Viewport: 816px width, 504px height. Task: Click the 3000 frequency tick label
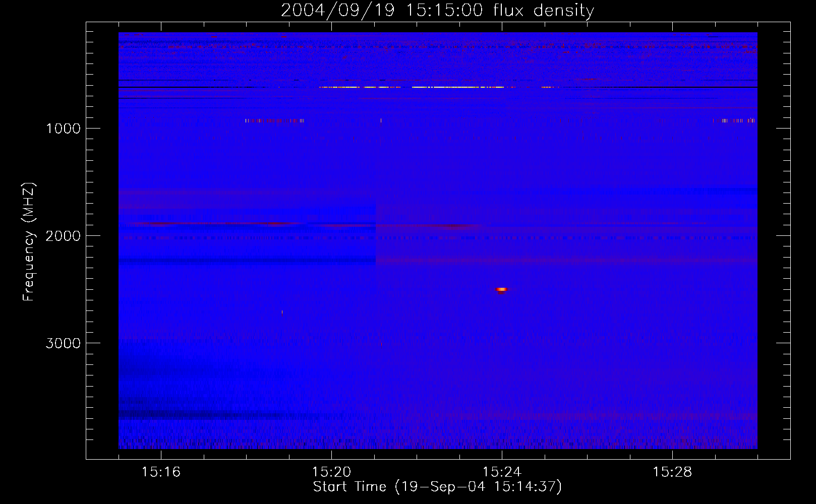tap(63, 343)
